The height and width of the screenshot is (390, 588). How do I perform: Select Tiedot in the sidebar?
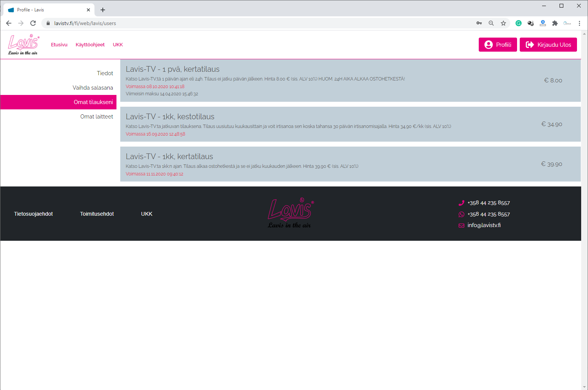tap(58, 73)
